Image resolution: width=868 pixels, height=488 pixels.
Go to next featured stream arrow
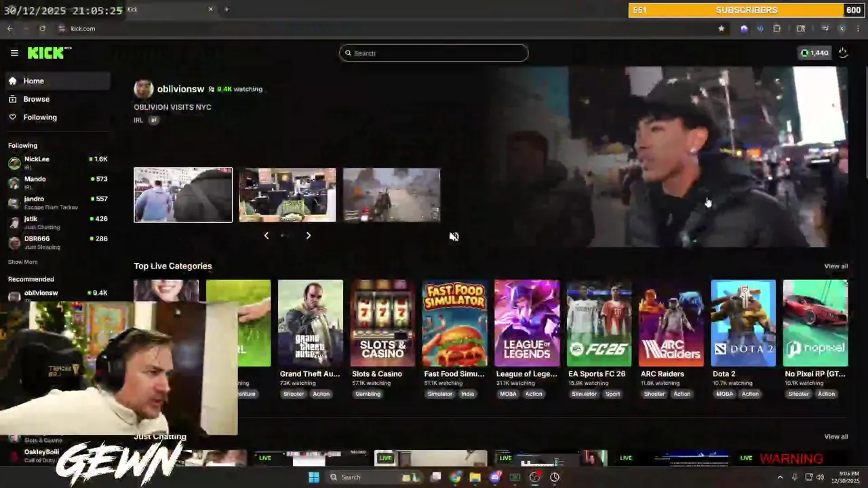(x=308, y=235)
